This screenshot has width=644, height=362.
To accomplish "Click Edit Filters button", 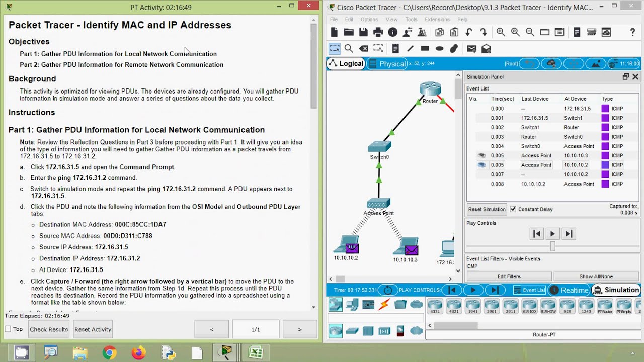I will (x=509, y=276).
